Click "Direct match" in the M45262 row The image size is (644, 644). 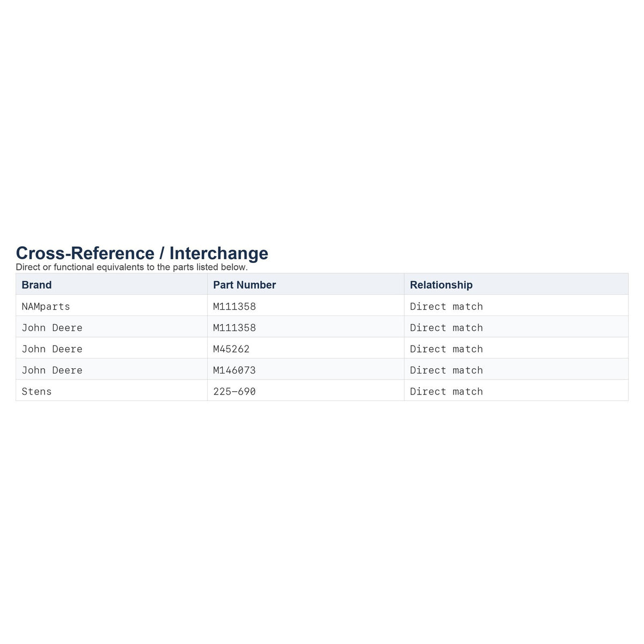tap(447, 349)
